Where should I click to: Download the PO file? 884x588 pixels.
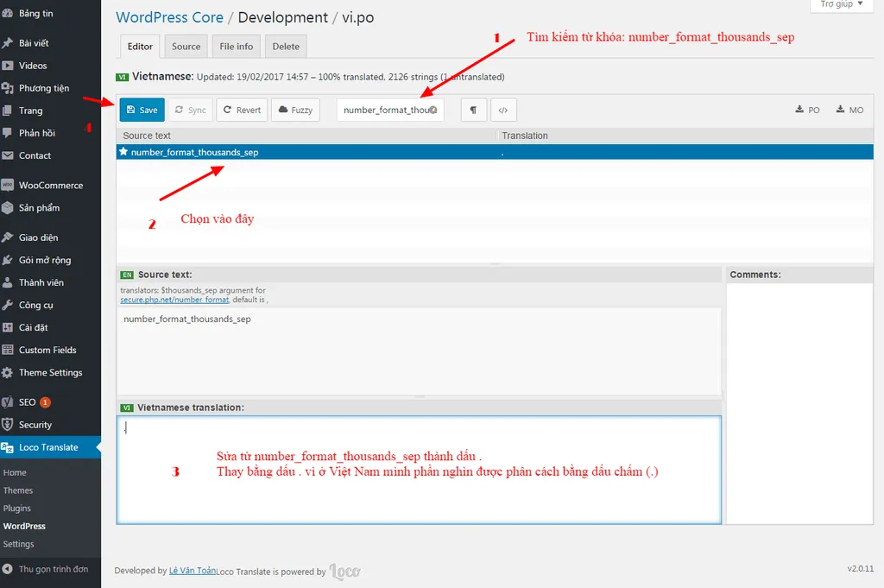point(807,110)
